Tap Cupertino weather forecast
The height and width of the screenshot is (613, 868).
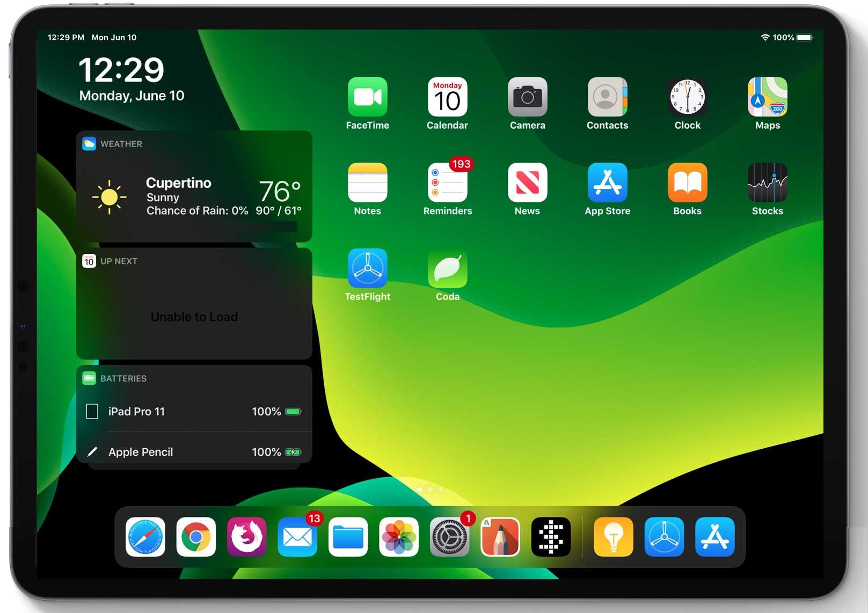coord(194,197)
